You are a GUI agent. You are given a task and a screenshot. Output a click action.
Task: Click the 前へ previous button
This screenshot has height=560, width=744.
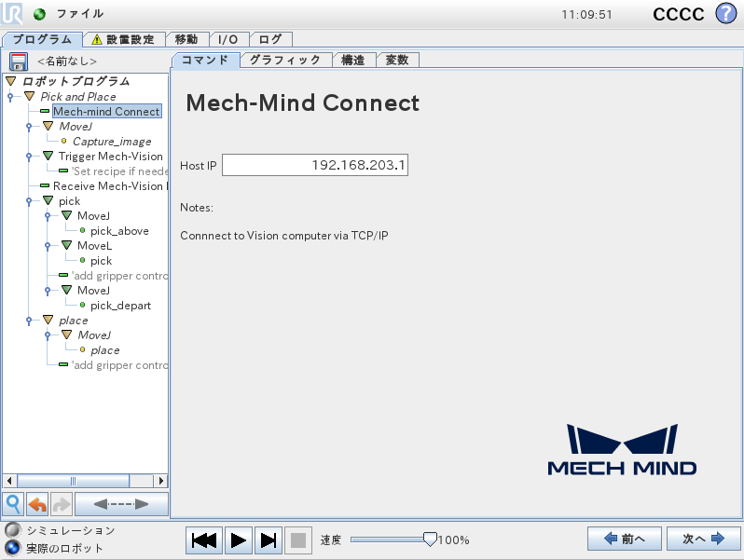625,539
